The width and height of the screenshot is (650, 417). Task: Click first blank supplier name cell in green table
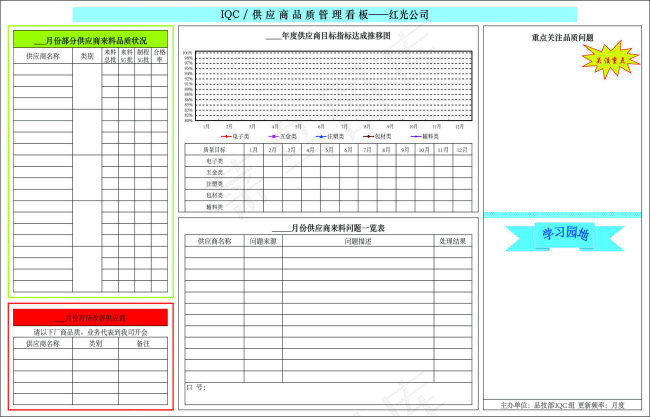click(43, 69)
